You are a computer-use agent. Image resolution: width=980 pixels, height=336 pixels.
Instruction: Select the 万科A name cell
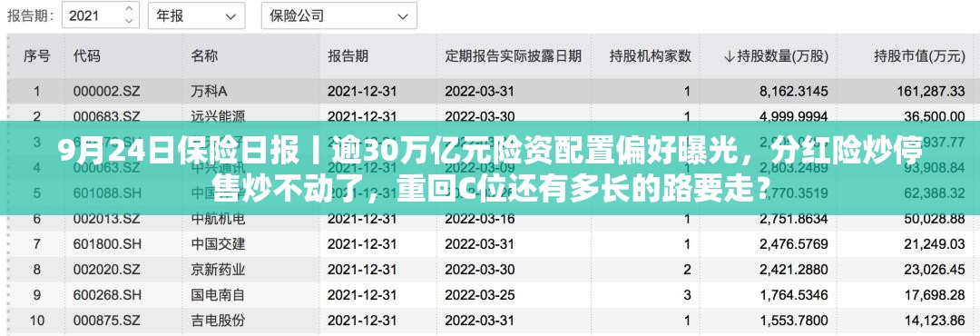point(209,92)
